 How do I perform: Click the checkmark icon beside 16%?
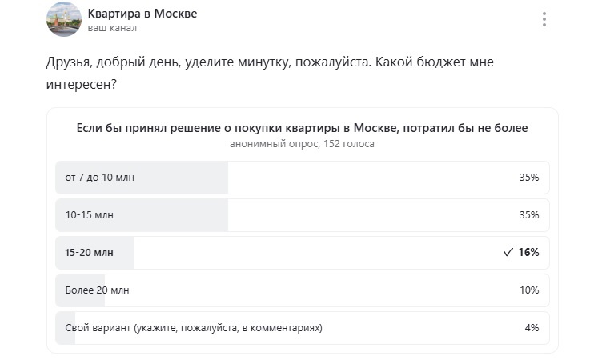[508, 253]
